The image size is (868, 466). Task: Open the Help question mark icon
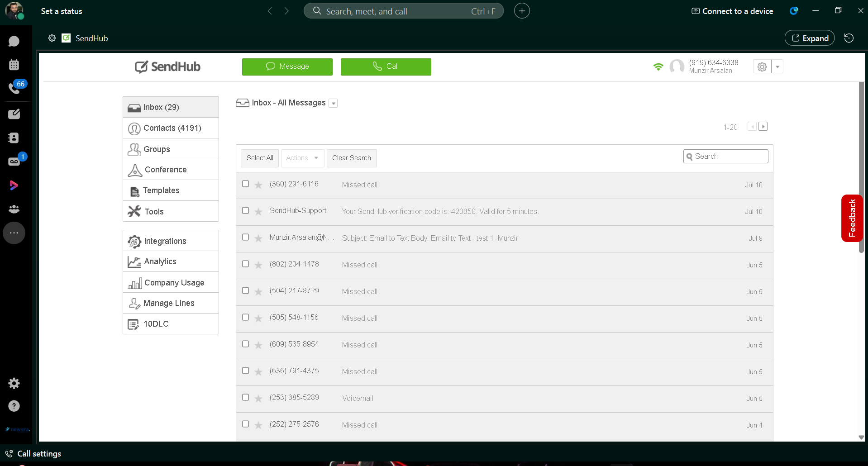pyautogui.click(x=14, y=406)
